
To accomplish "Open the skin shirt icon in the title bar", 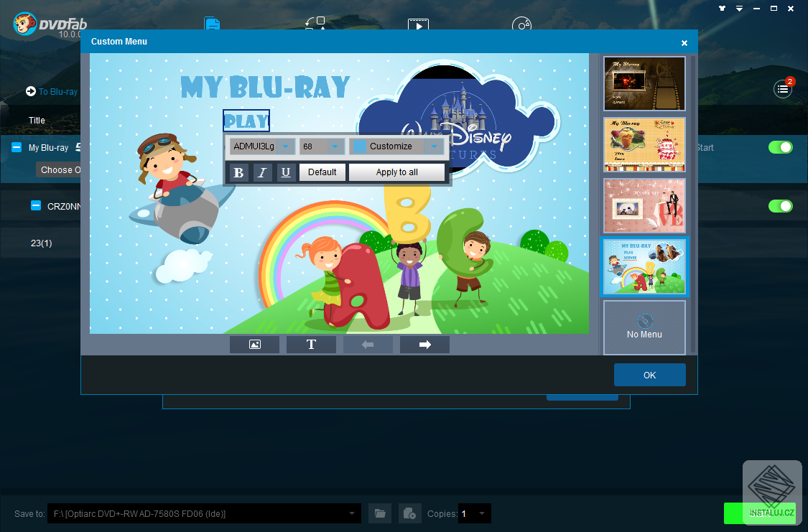I will pos(722,8).
